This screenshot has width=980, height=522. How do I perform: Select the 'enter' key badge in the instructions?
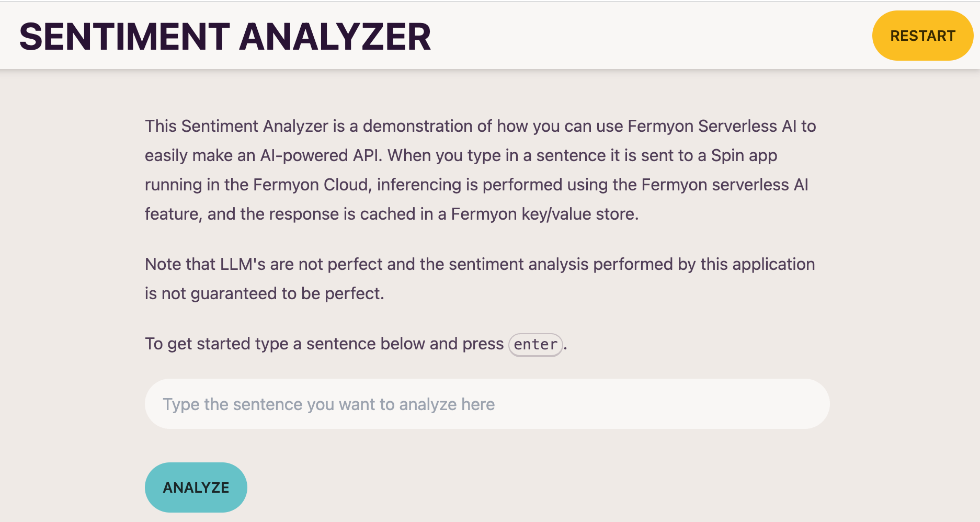[535, 344]
